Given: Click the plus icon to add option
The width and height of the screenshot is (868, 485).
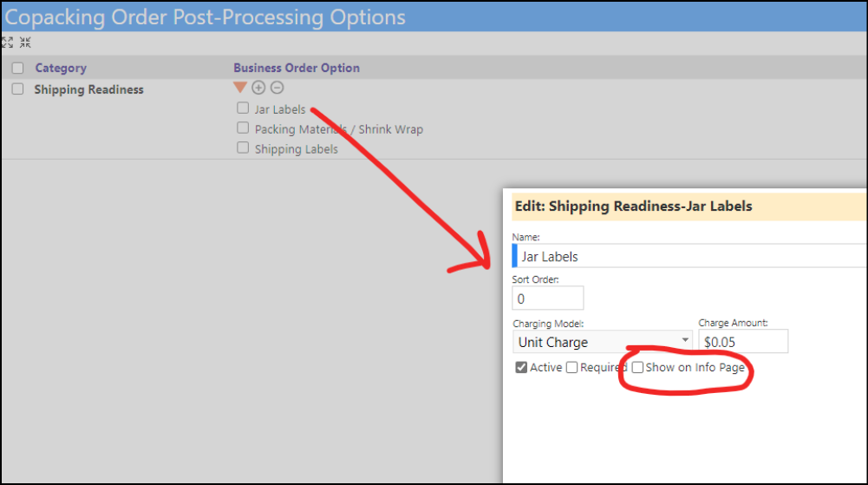Looking at the screenshot, I should pyautogui.click(x=258, y=88).
